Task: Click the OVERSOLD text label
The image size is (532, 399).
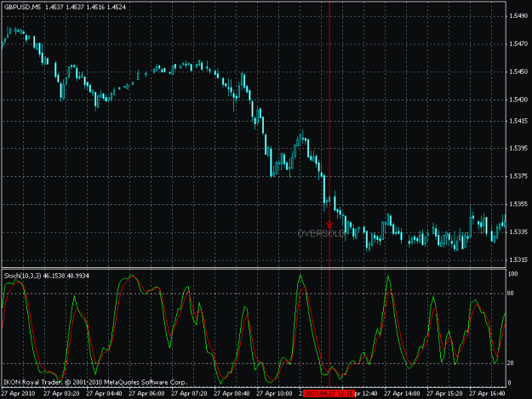Action: [x=321, y=234]
